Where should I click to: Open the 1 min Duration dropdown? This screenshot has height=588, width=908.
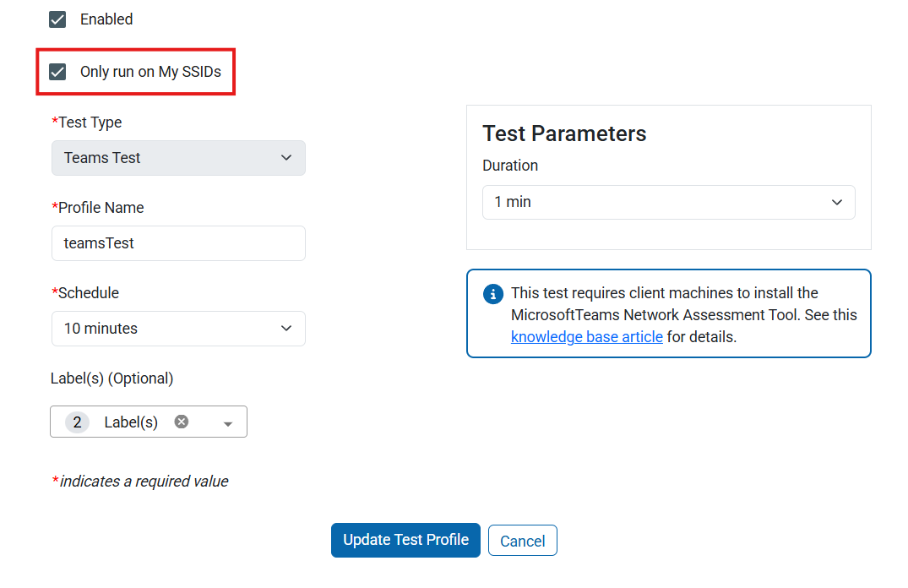(668, 203)
